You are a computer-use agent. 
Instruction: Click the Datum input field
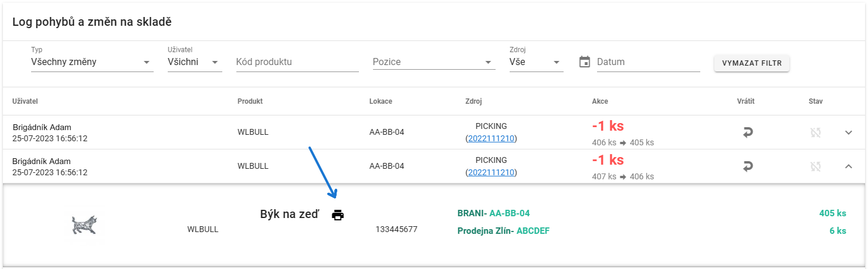(x=648, y=62)
